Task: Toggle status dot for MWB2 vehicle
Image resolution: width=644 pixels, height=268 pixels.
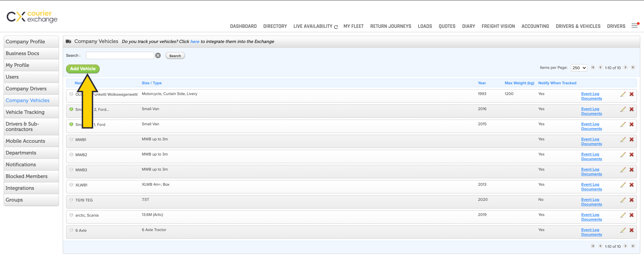Action: [71, 154]
